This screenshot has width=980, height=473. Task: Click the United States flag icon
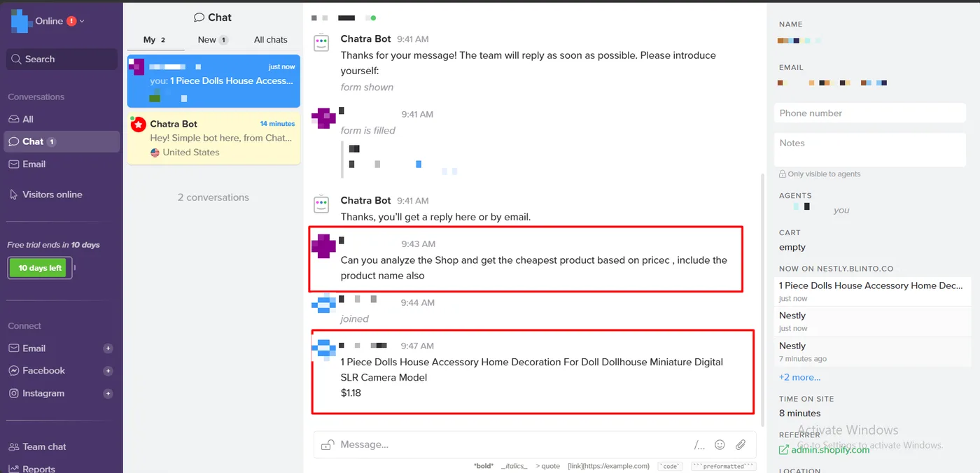click(155, 153)
